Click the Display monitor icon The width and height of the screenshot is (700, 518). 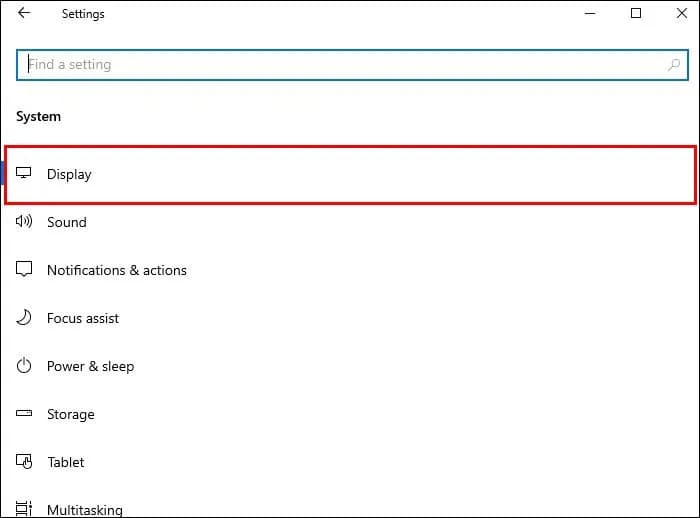pyautogui.click(x=24, y=173)
